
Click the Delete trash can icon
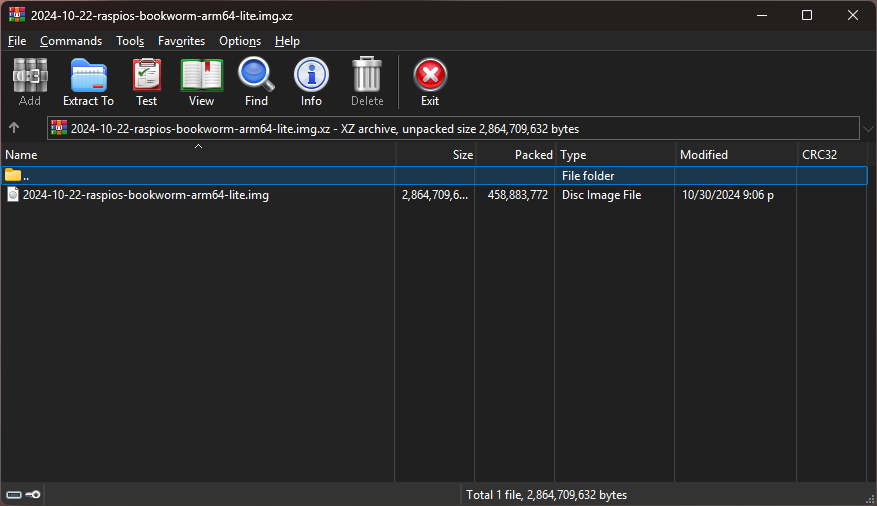point(367,75)
